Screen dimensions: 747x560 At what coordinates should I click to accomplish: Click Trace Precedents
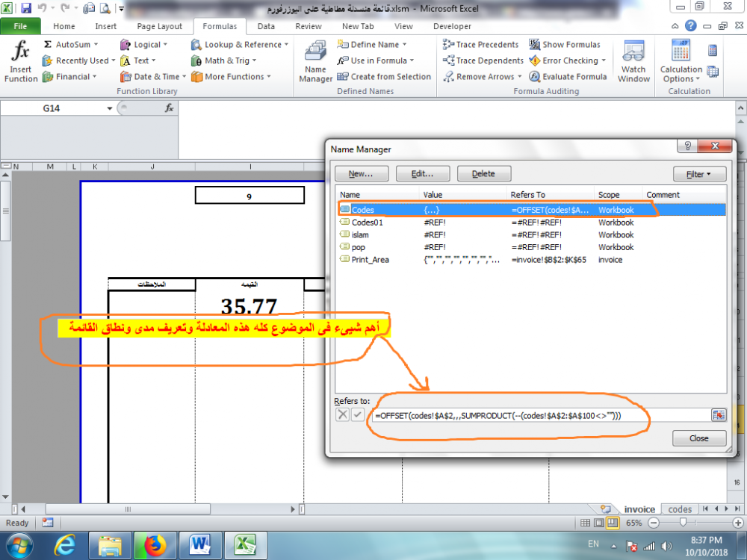point(480,44)
